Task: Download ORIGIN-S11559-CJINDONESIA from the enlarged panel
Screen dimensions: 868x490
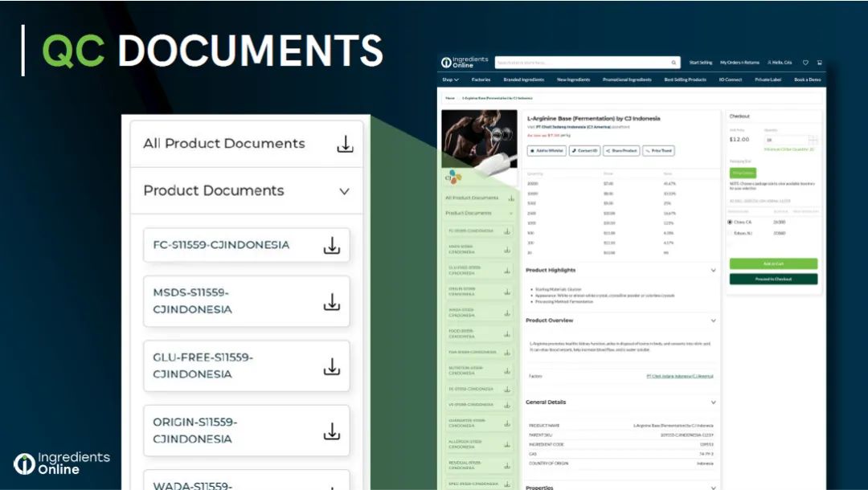Action: tap(332, 431)
